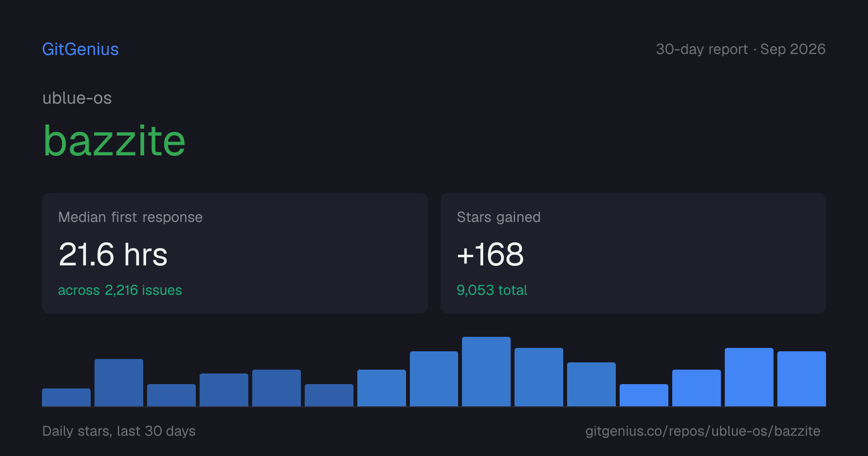This screenshot has width=868, height=456.
Task: Click the Median first response heading
Action: point(130,217)
